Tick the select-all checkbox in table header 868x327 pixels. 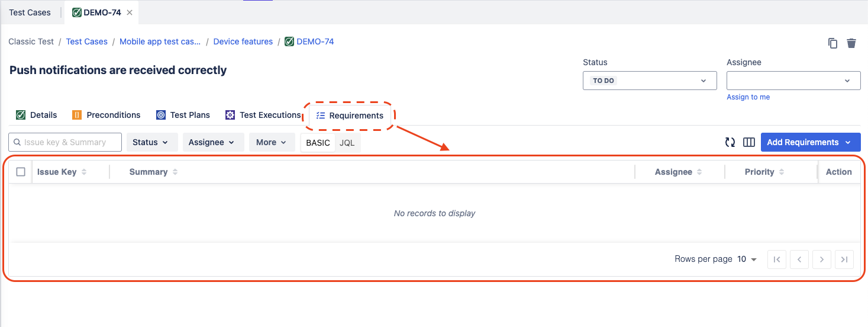click(x=21, y=172)
